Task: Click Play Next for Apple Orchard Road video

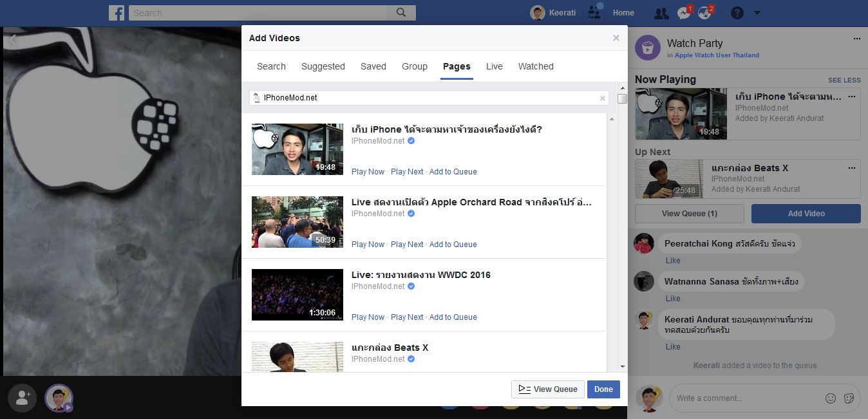Action: point(407,245)
